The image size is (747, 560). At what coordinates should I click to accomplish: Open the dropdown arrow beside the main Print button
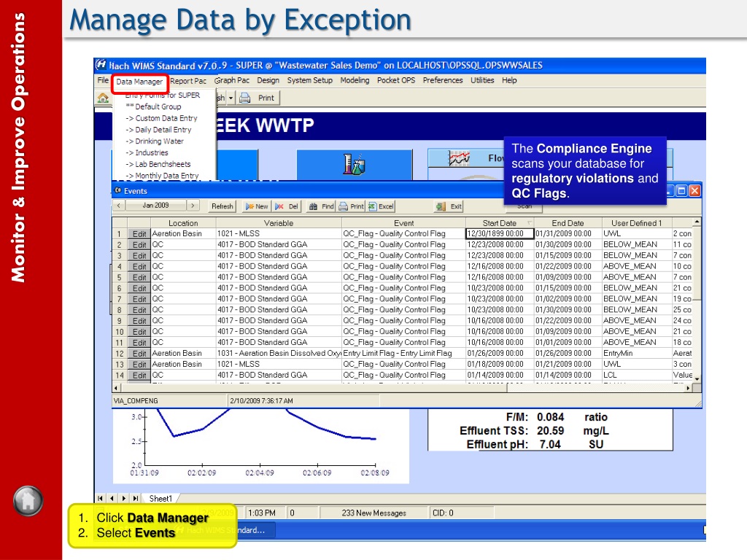(x=231, y=98)
